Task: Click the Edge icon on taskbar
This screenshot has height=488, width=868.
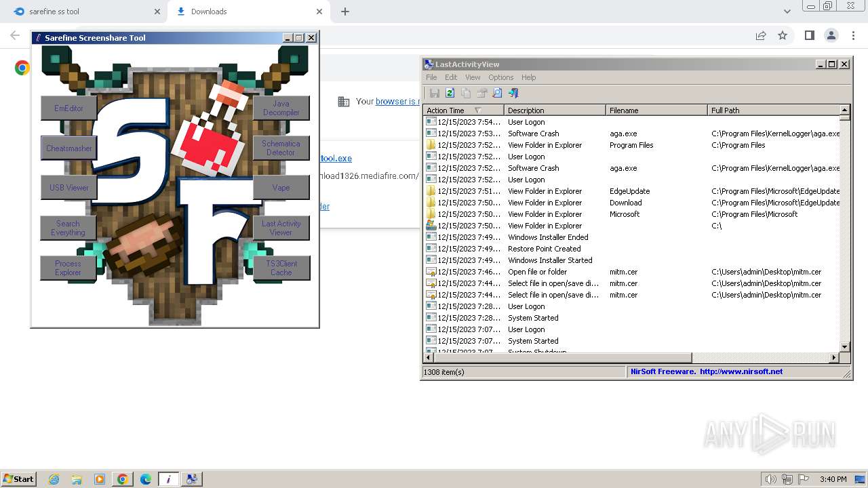Action: point(146,479)
